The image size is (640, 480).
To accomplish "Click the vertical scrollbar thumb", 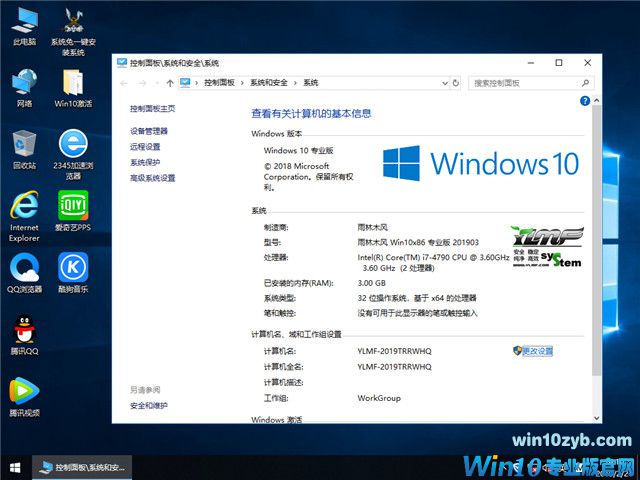I will (x=596, y=240).
